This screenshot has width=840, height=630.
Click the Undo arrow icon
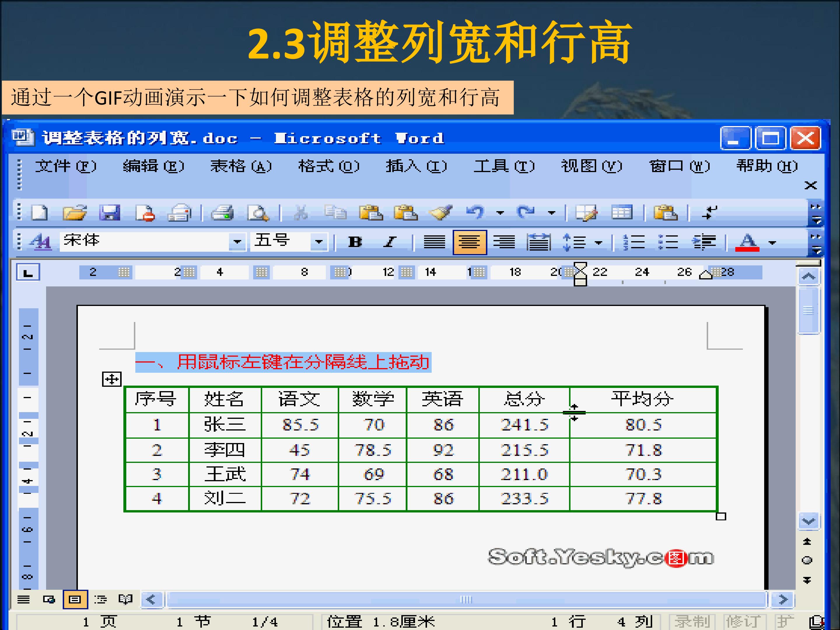tap(475, 212)
